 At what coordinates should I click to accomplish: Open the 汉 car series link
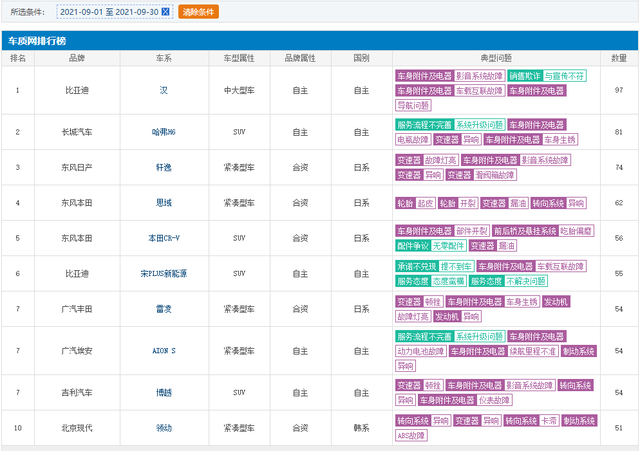point(164,90)
